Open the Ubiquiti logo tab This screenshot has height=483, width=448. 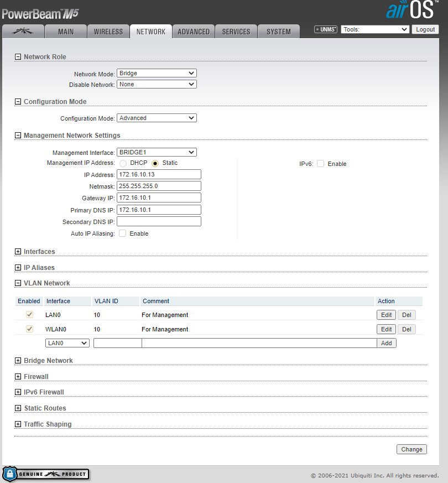[x=23, y=32]
